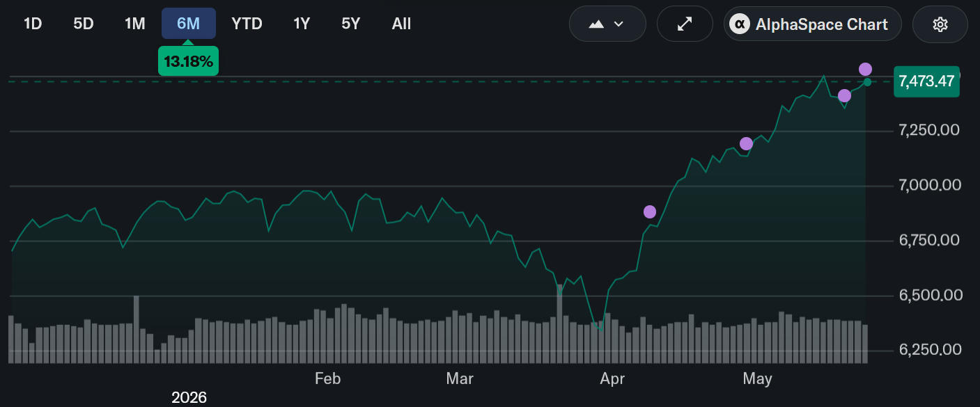Click the 6,750.00 axis label

click(930, 240)
